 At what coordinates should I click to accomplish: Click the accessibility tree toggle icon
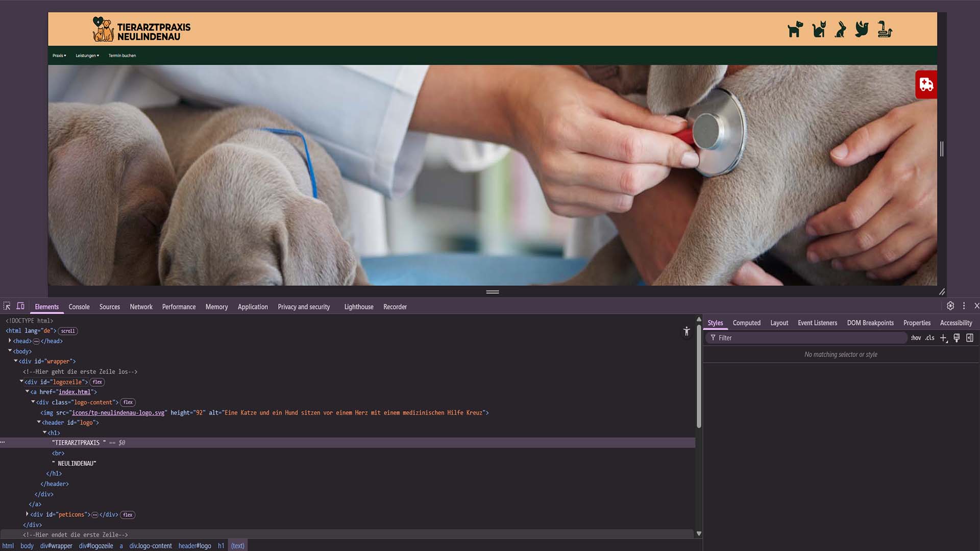pos(687,332)
